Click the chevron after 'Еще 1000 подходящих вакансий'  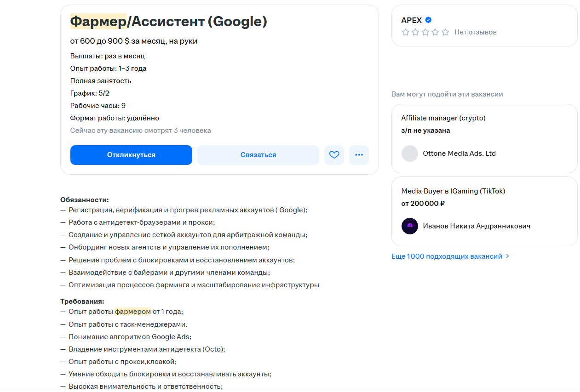(507, 256)
